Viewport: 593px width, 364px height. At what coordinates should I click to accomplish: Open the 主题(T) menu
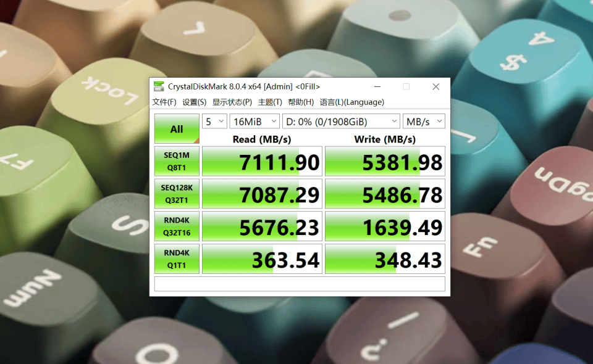[270, 102]
